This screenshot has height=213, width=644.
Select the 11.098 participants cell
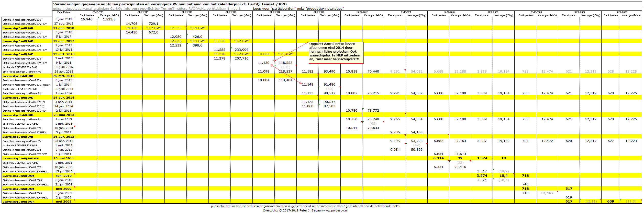point(263,72)
